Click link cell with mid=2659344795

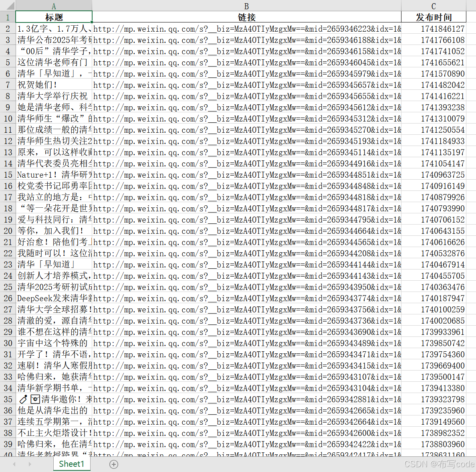click(246, 219)
